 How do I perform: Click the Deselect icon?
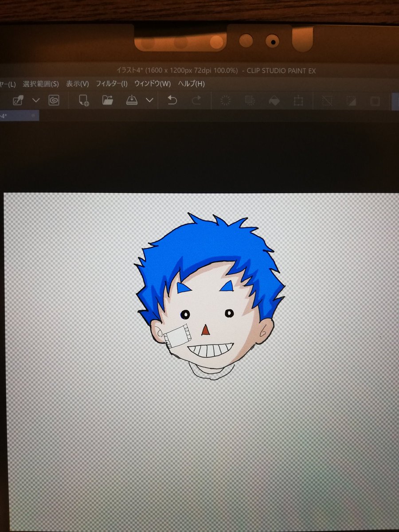pyautogui.click(x=327, y=101)
